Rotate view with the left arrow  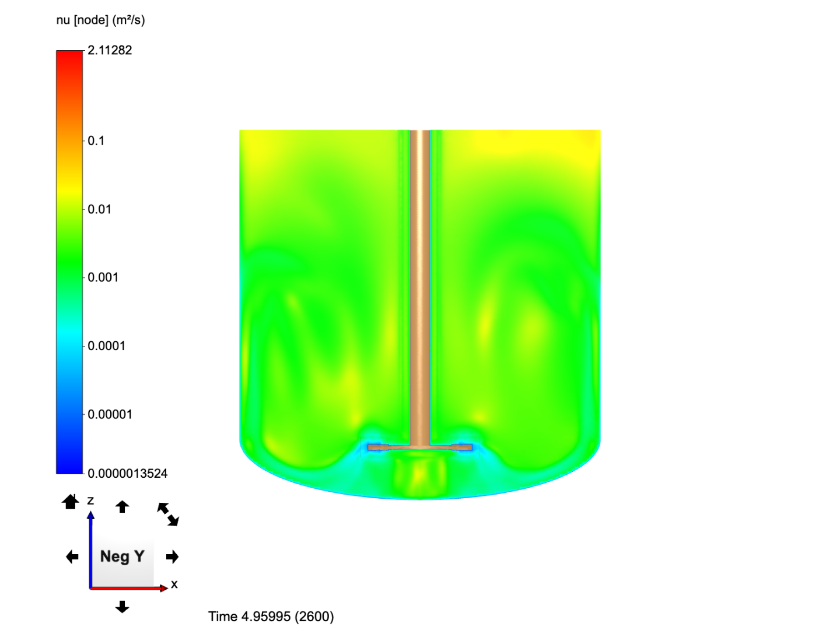(x=72, y=557)
